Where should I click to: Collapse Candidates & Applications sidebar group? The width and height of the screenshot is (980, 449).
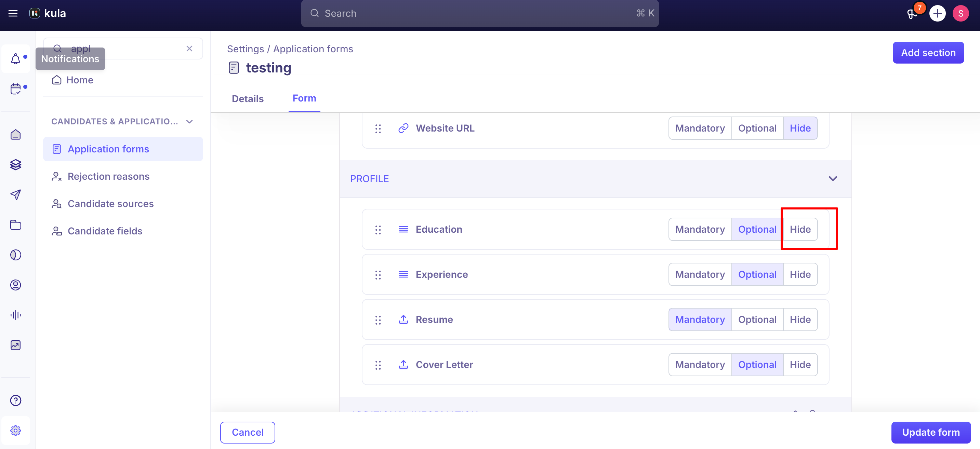click(189, 122)
